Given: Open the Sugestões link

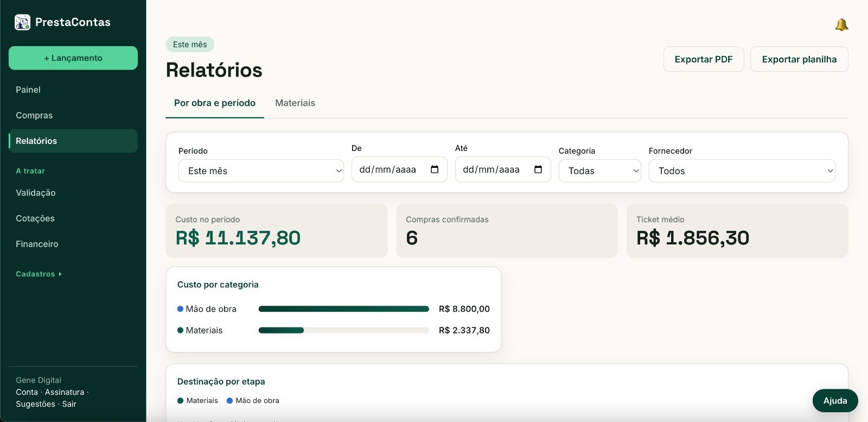Looking at the screenshot, I should click(x=35, y=404).
